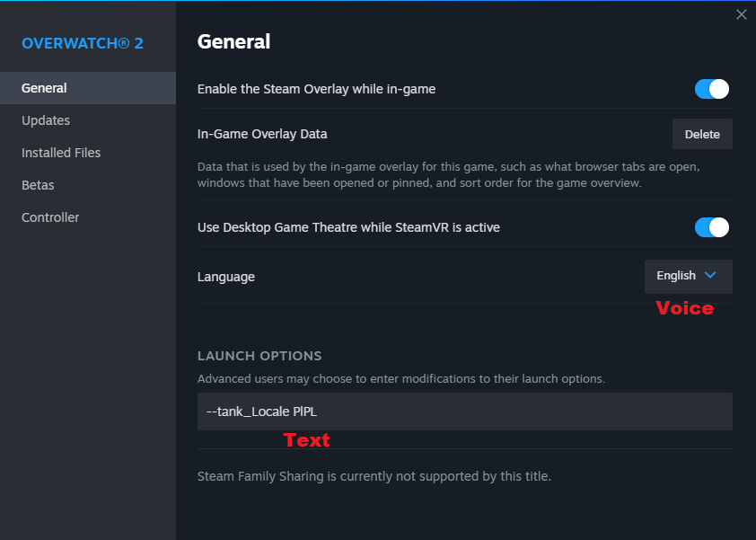This screenshot has height=540, width=756.
Task: Go to the Betas tab
Action: [38, 185]
